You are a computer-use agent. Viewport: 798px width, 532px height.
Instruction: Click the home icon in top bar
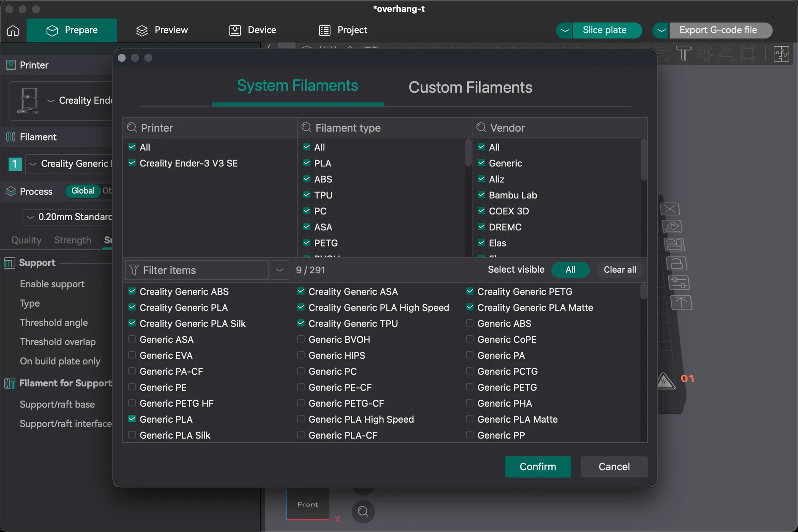(13, 30)
